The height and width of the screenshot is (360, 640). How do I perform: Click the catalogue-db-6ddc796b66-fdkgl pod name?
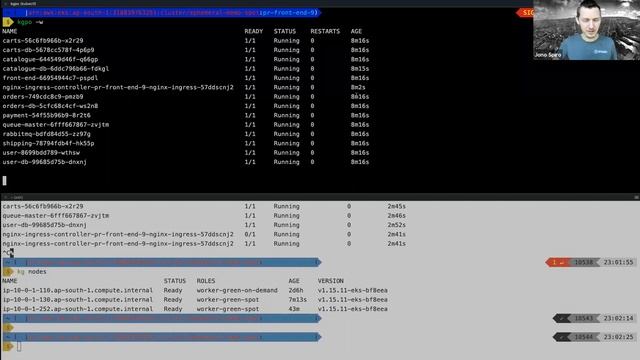(x=56, y=69)
